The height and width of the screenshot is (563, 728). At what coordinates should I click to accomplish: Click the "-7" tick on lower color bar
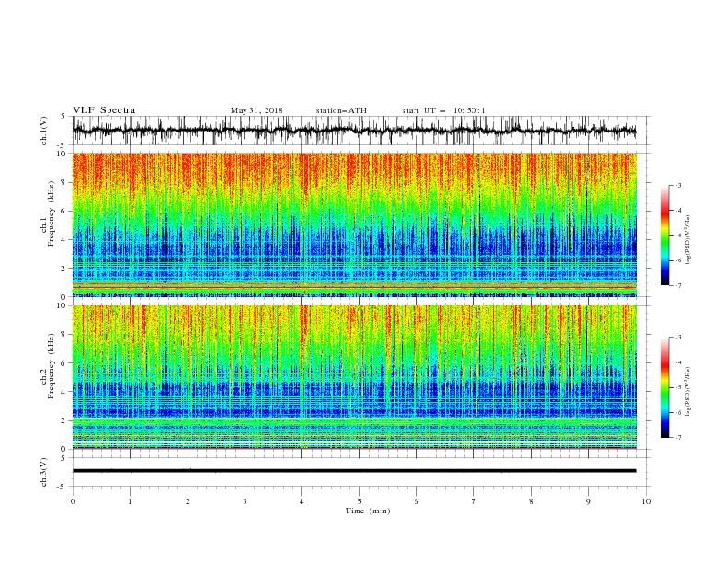tap(677, 438)
